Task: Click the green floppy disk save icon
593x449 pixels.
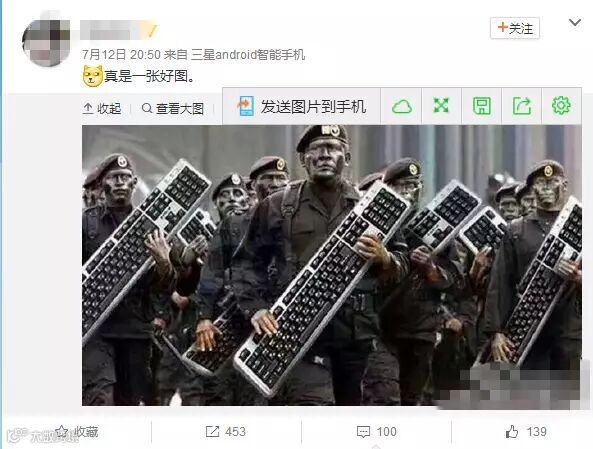Action: [x=482, y=106]
